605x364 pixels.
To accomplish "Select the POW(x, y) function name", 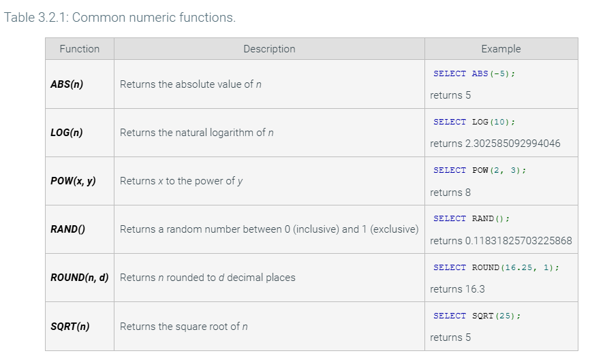I will coord(73,181).
